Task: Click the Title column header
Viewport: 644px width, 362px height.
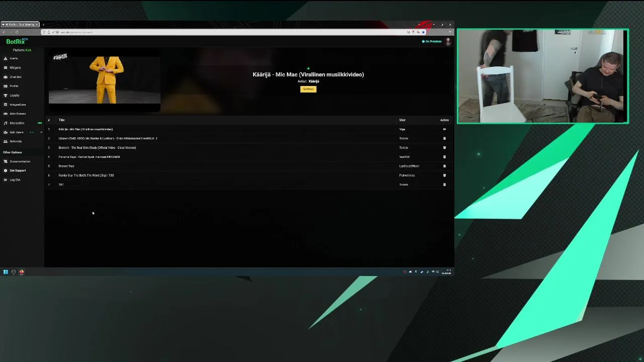Action: tap(61, 120)
